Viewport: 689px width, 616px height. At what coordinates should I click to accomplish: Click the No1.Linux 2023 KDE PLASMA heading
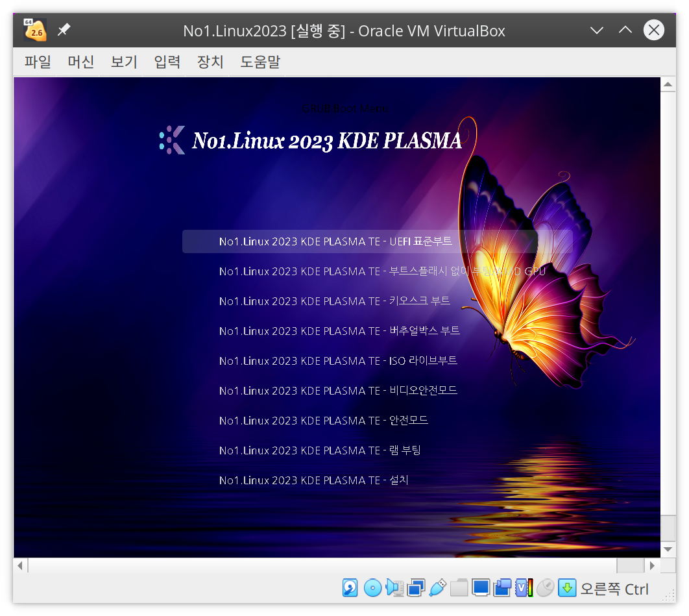[x=327, y=141]
